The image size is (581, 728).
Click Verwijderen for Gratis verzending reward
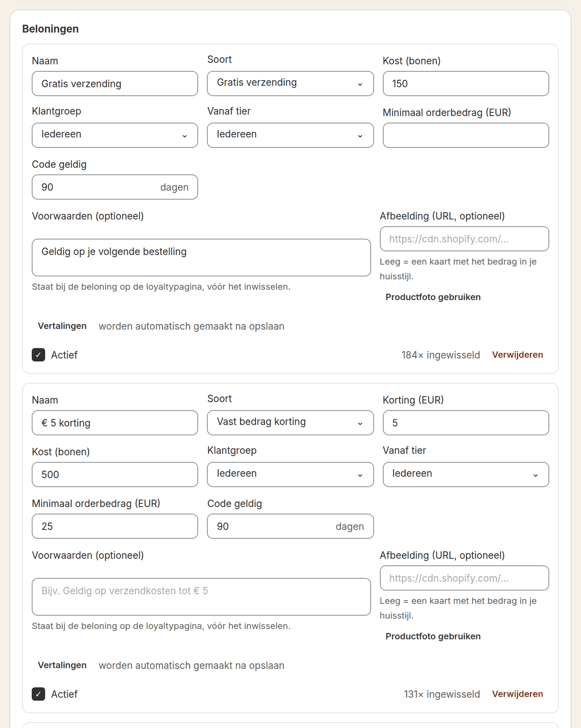tap(518, 355)
